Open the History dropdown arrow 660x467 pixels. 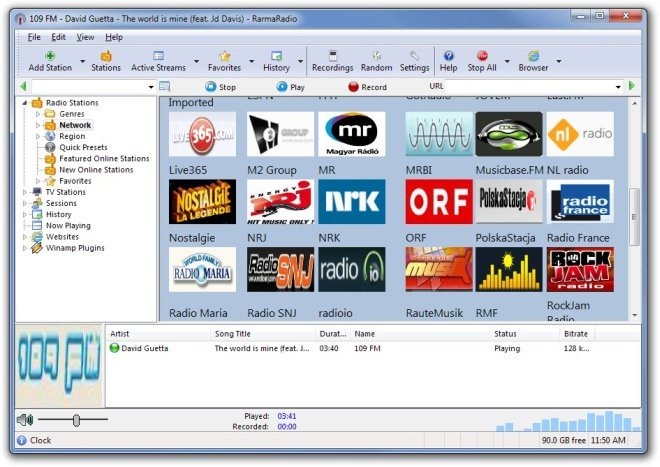pyautogui.click(x=301, y=61)
